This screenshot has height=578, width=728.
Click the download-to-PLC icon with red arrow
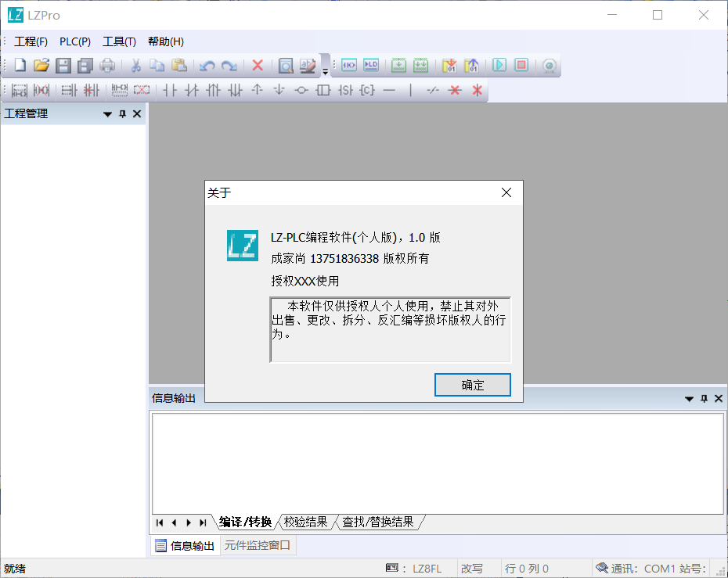[x=449, y=65]
